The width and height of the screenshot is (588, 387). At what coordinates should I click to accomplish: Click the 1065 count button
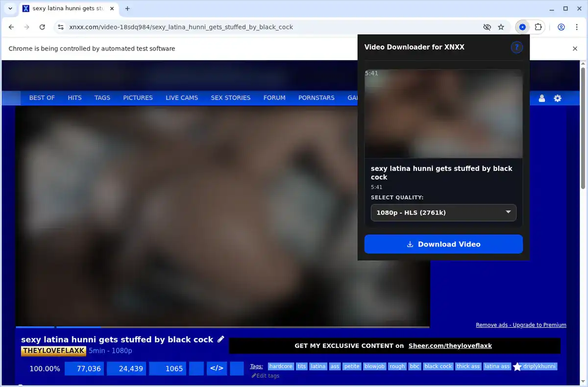pyautogui.click(x=169, y=368)
